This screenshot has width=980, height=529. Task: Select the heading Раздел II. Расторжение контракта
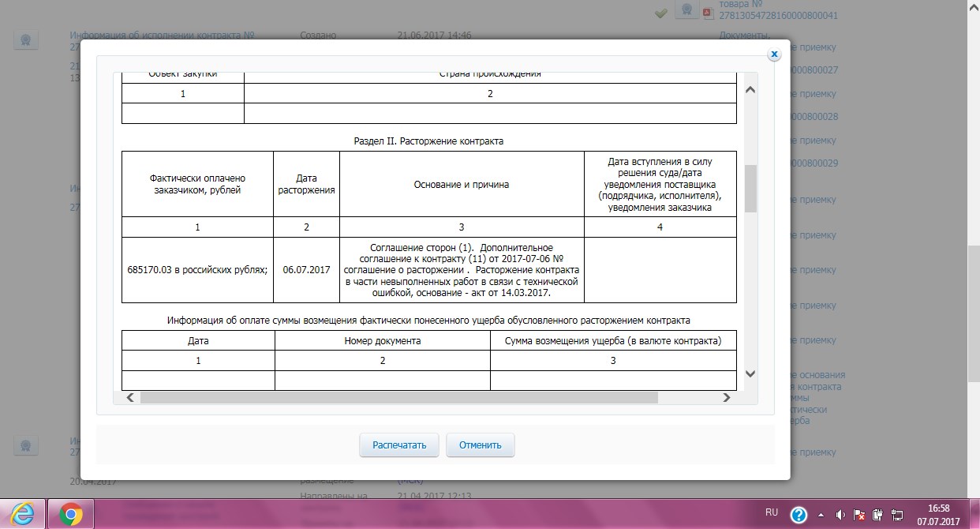(428, 141)
